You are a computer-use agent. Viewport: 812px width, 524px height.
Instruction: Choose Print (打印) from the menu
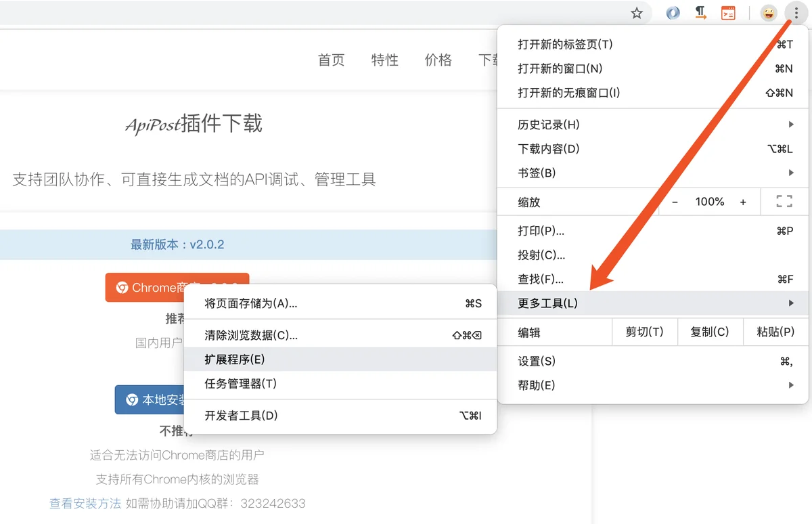pos(653,231)
